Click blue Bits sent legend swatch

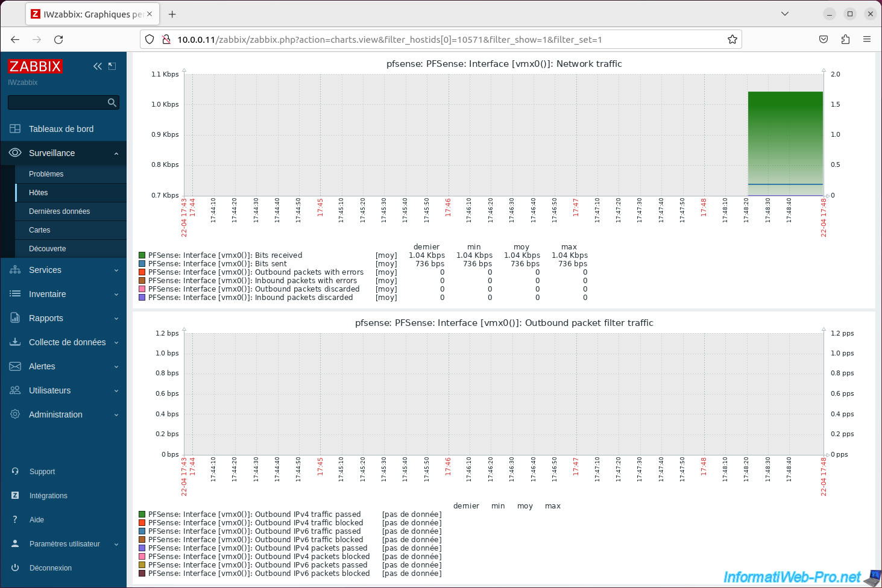point(142,264)
